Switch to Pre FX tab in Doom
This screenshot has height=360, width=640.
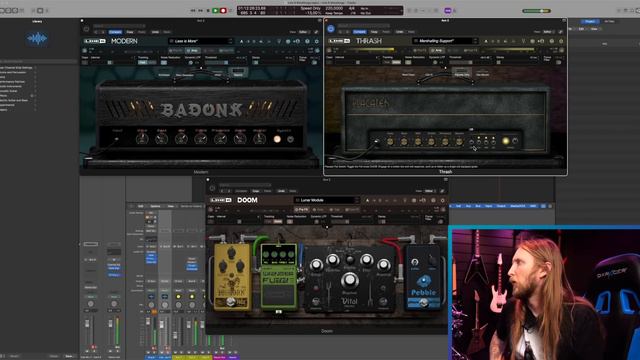coord(302,210)
